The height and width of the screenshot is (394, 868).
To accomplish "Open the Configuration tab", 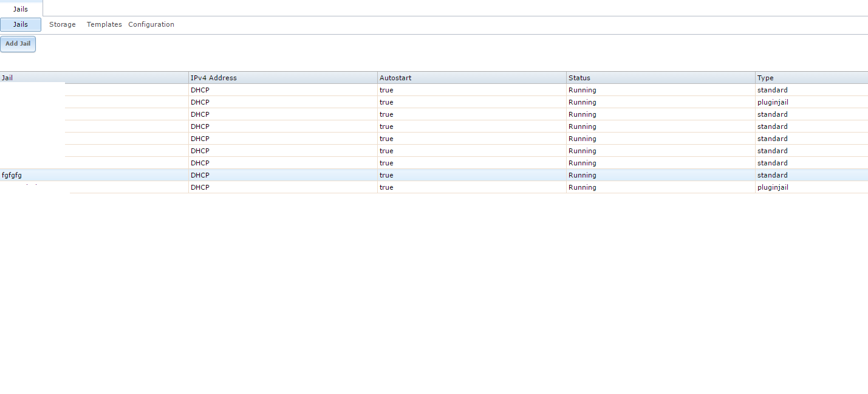I will pyautogui.click(x=151, y=24).
